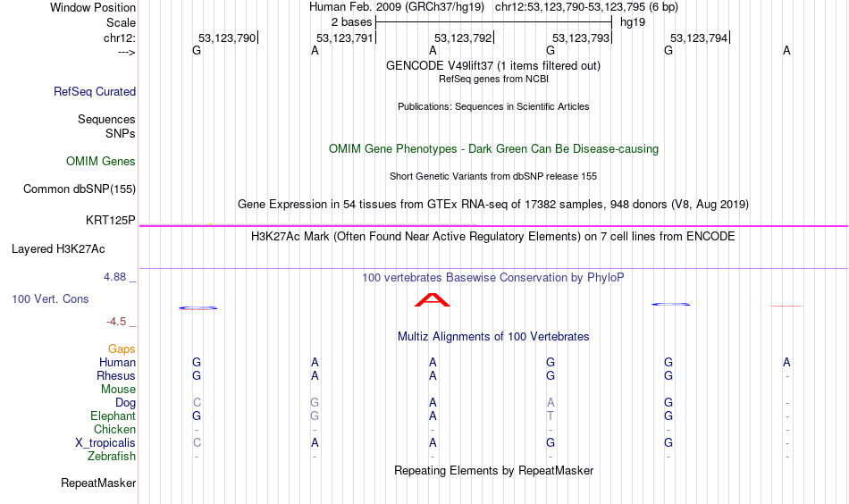Click the 2 bases scale bar

493,22
